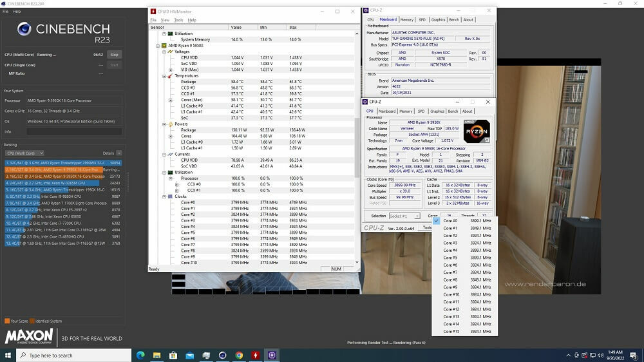644x362 pixels.
Task: Select the Intel Xeon W-3265M ranking entry
Action: point(63,183)
